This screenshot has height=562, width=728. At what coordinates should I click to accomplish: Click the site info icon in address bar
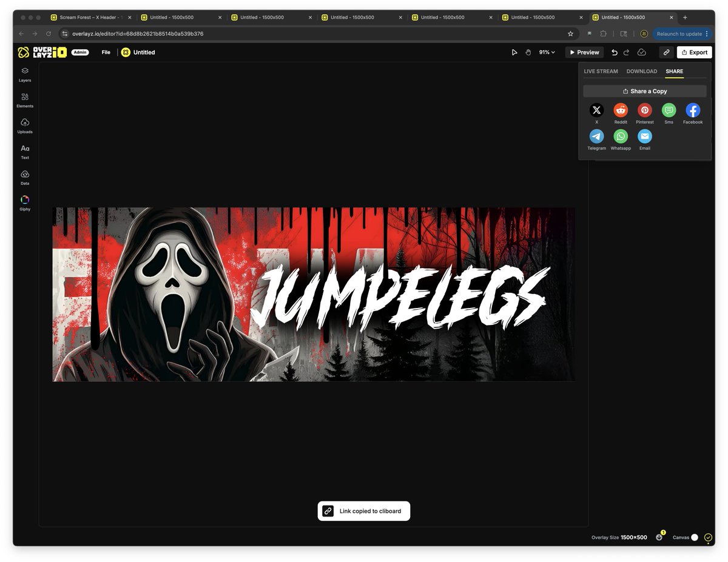(65, 34)
